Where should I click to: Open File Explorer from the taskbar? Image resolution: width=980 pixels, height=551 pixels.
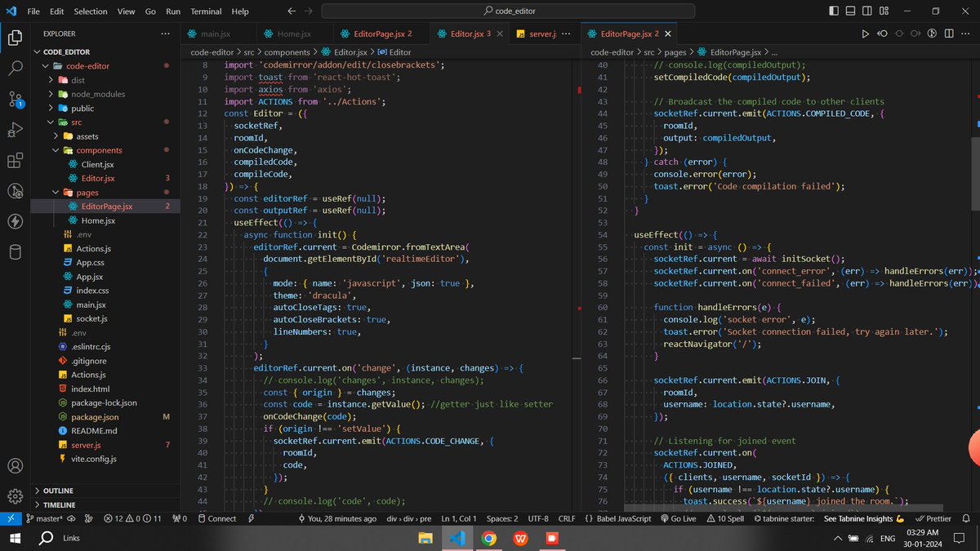coord(425,538)
